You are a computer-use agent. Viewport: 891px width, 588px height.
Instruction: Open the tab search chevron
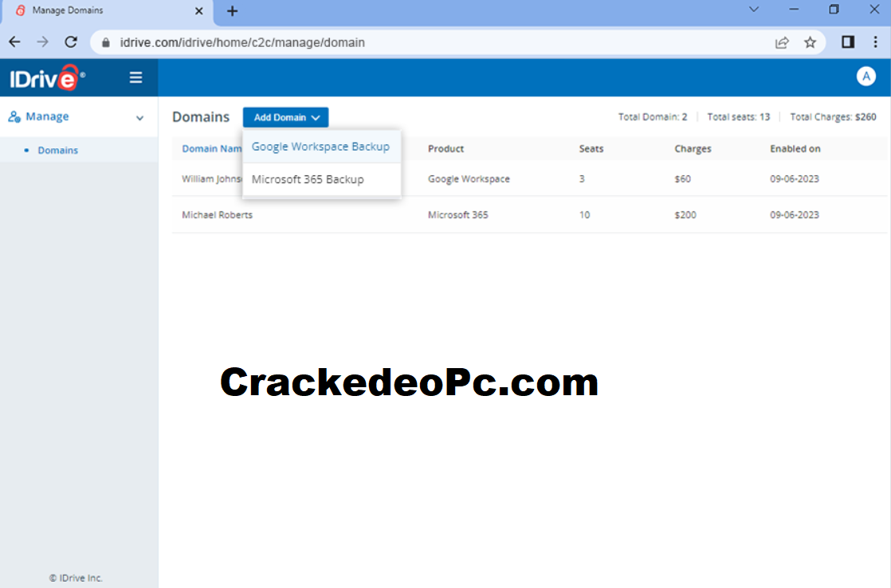coord(754,10)
